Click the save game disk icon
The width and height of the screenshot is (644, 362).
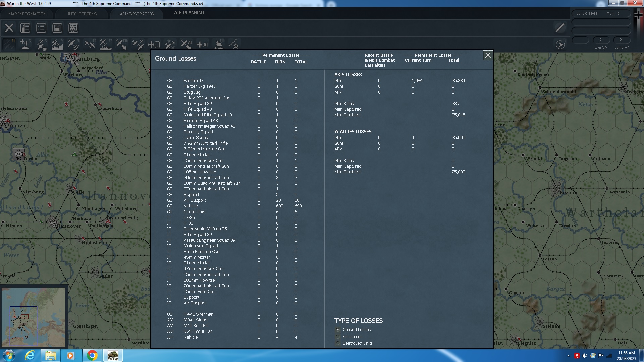point(57,28)
